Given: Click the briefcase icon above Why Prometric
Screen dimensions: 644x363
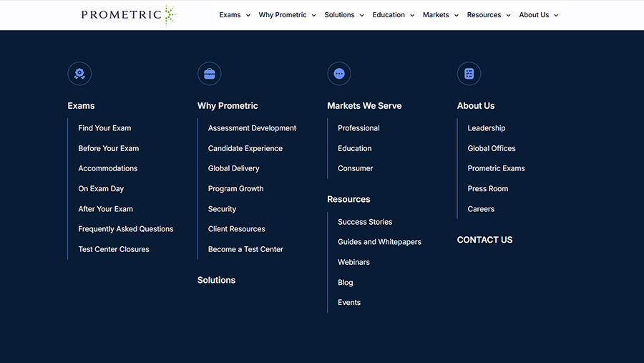Looking at the screenshot, I should click(x=209, y=74).
